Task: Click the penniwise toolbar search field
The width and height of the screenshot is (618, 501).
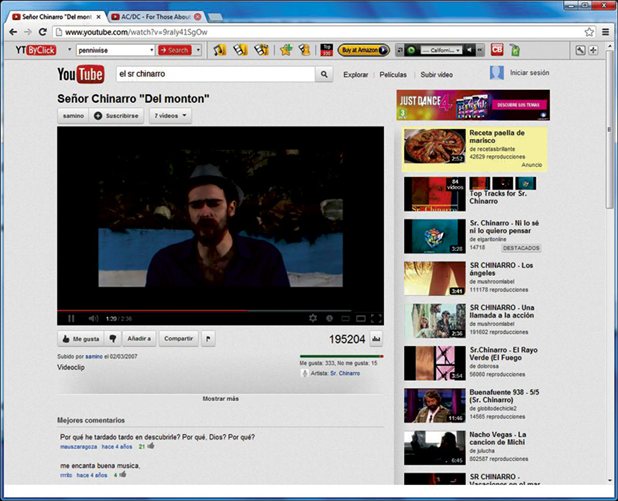Action: click(x=113, y=50)
